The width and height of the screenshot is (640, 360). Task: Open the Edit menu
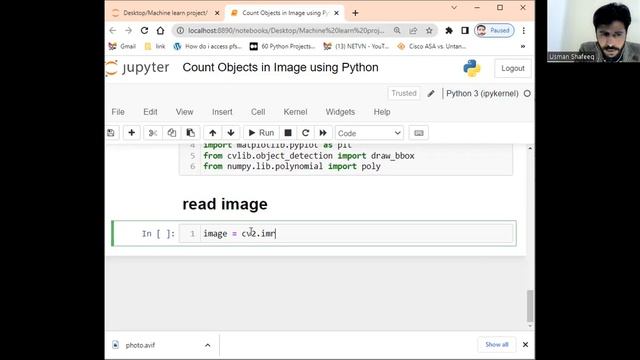(x=150, y=112)
